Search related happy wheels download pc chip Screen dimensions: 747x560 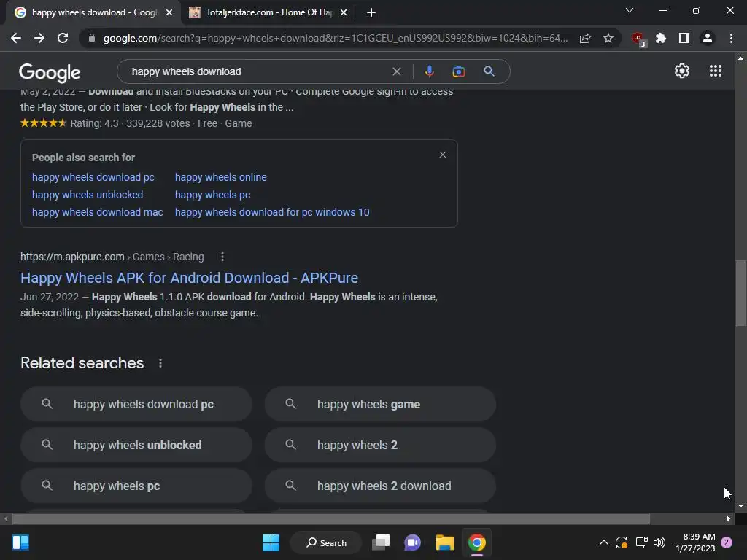[136, 404]
